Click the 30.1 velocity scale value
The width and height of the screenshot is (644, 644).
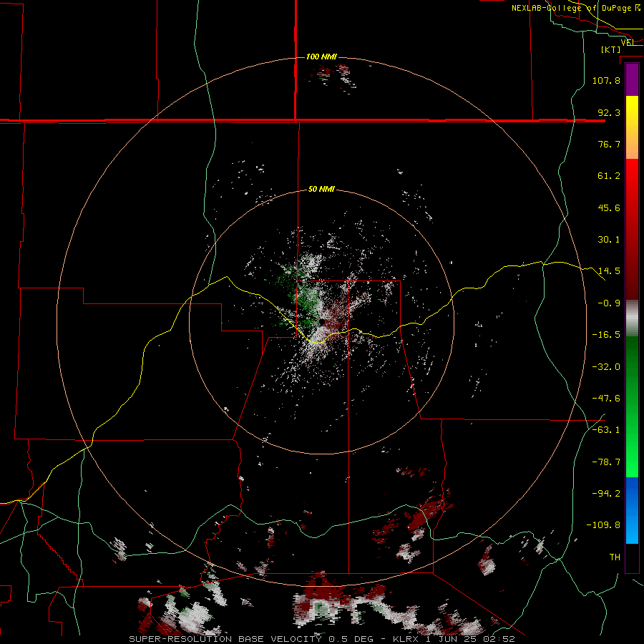tap(609, 240)
